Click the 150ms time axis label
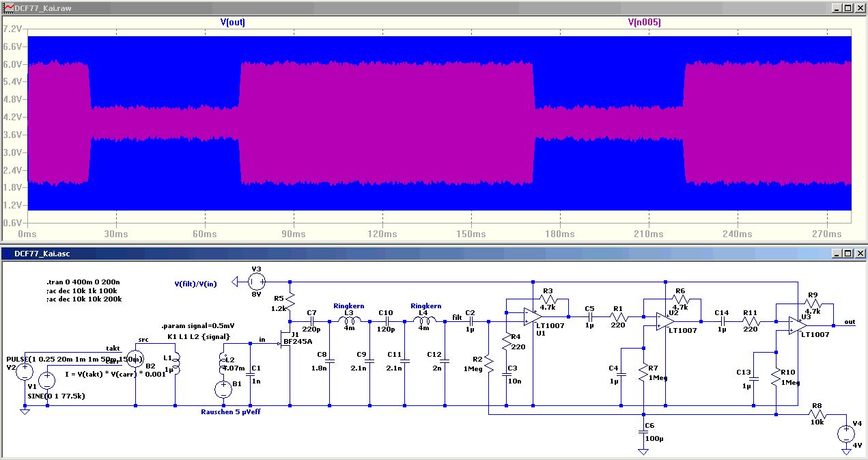This screenshot has width=868, height=460. pyautogui.click(x=471, y=234)
